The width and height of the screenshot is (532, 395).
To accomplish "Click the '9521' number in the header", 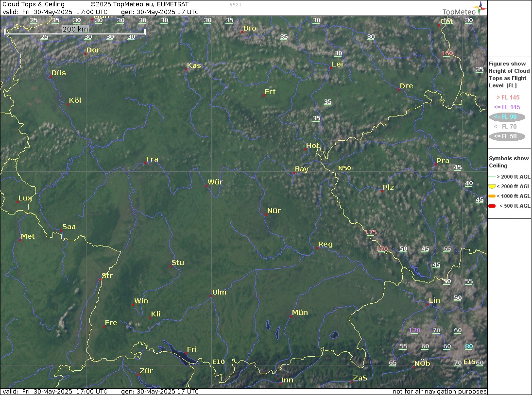I will click(x=236, y=5).
